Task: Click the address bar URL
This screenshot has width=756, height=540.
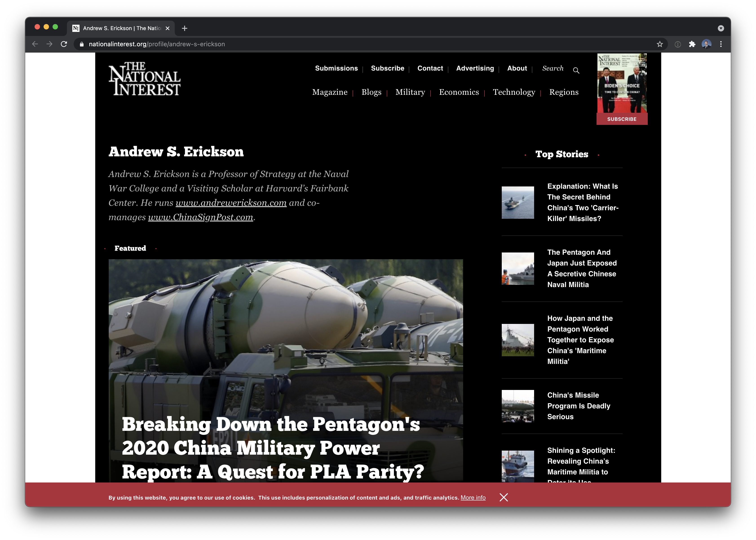Action: (157, 44)
